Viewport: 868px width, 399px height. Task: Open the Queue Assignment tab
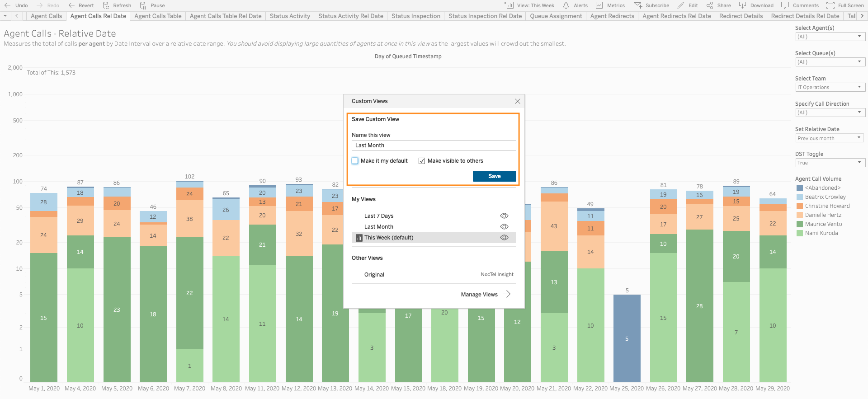556,16
